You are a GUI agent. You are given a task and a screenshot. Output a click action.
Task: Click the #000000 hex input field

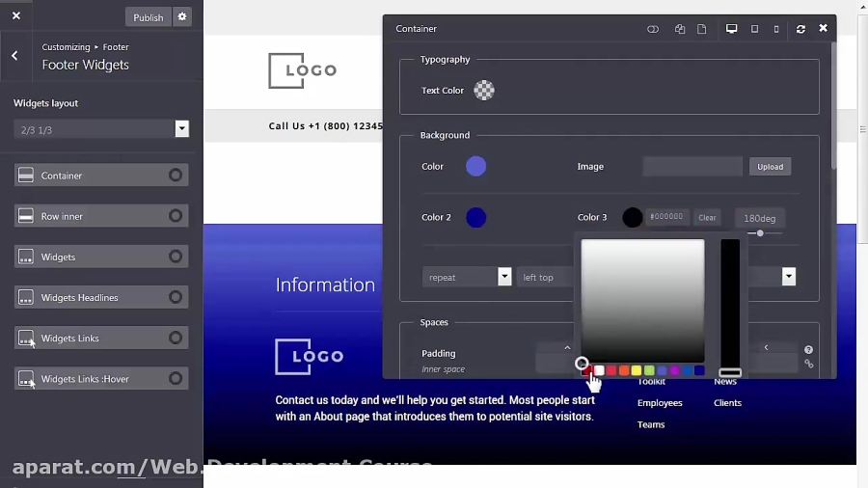click(667, 217)
